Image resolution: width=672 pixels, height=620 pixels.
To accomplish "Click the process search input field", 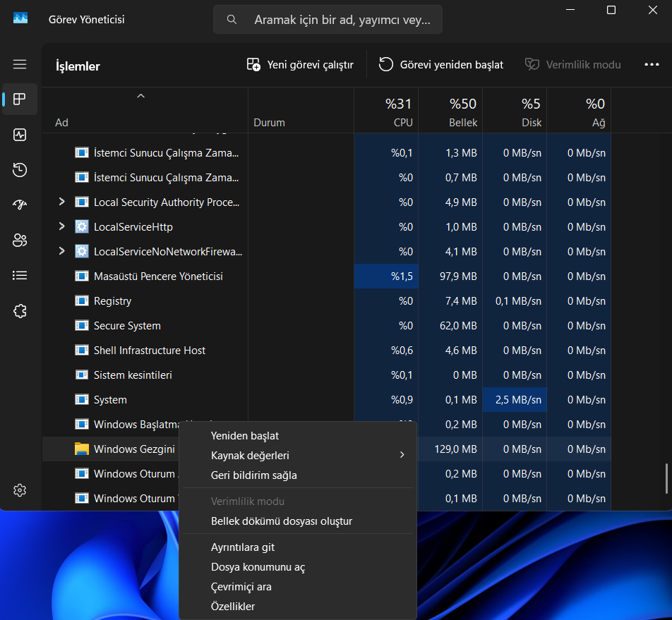I will click(328, 19).
